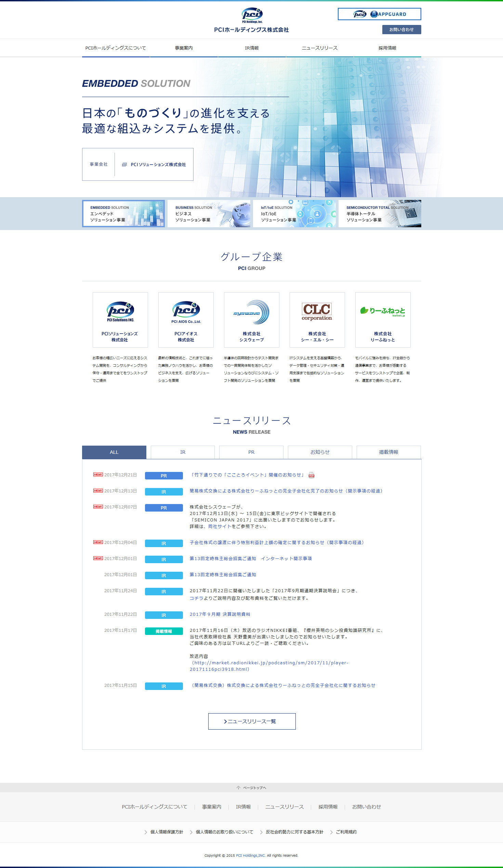Click the りーふねっと leaf logo
The height and width of the screenshot is (868, 503).
[383, 311]
